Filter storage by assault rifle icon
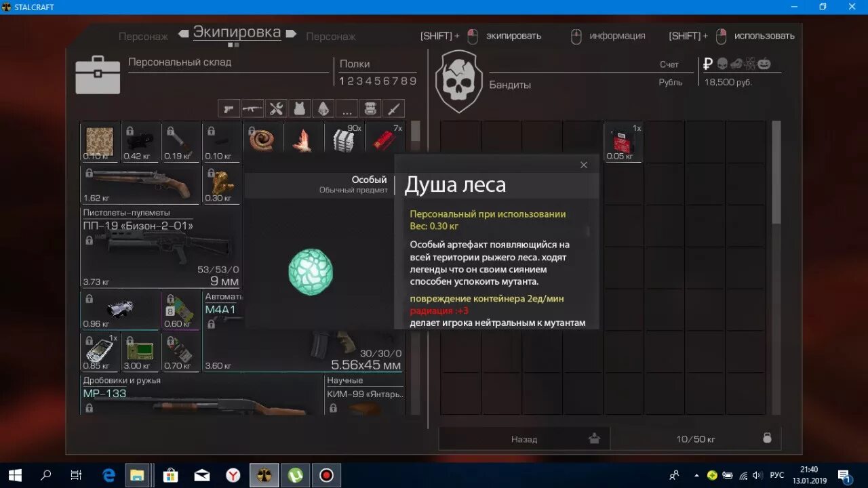 click(252, 108)
